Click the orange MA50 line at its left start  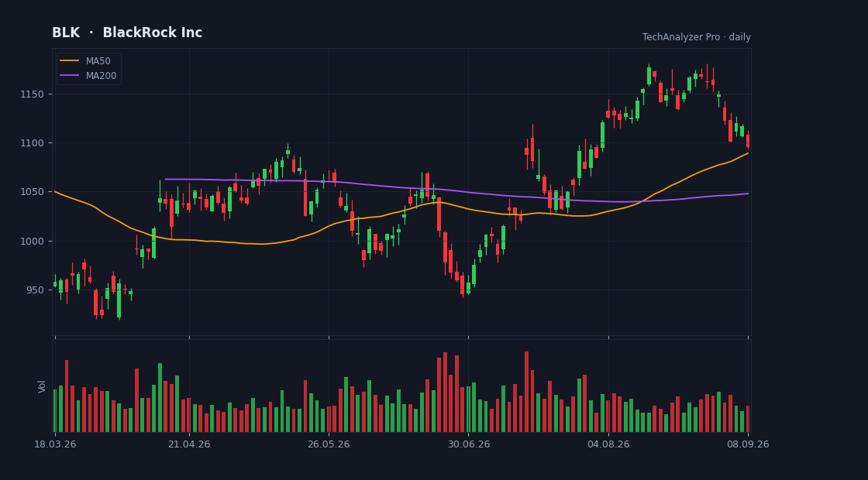pos(55,192)
